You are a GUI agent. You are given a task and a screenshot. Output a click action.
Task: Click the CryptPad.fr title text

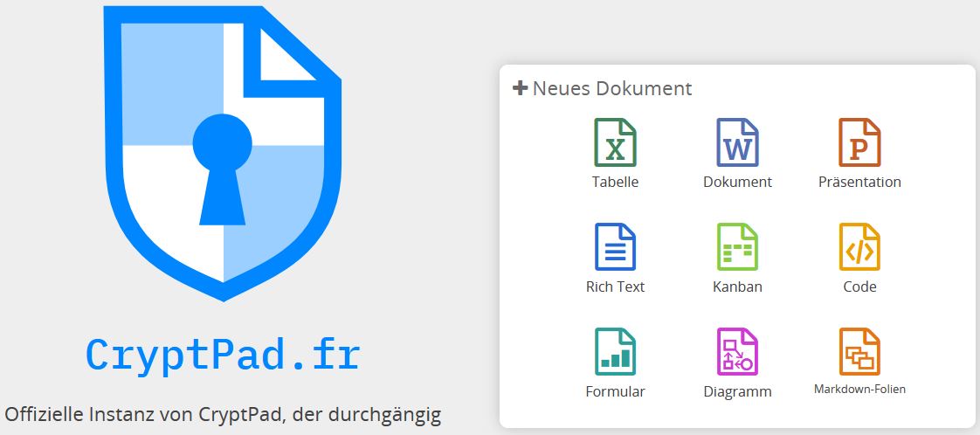[x=223, y=354]
